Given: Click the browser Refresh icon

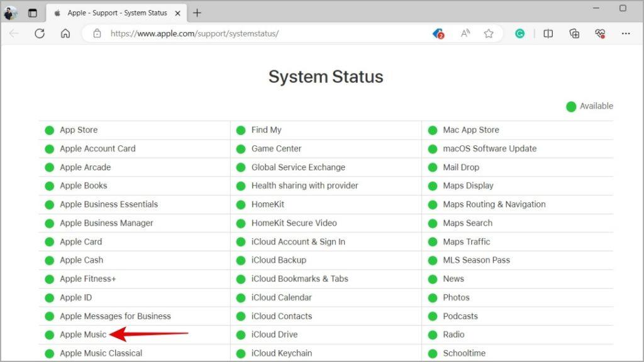Looking at the screenshot, I should (40, 33).
